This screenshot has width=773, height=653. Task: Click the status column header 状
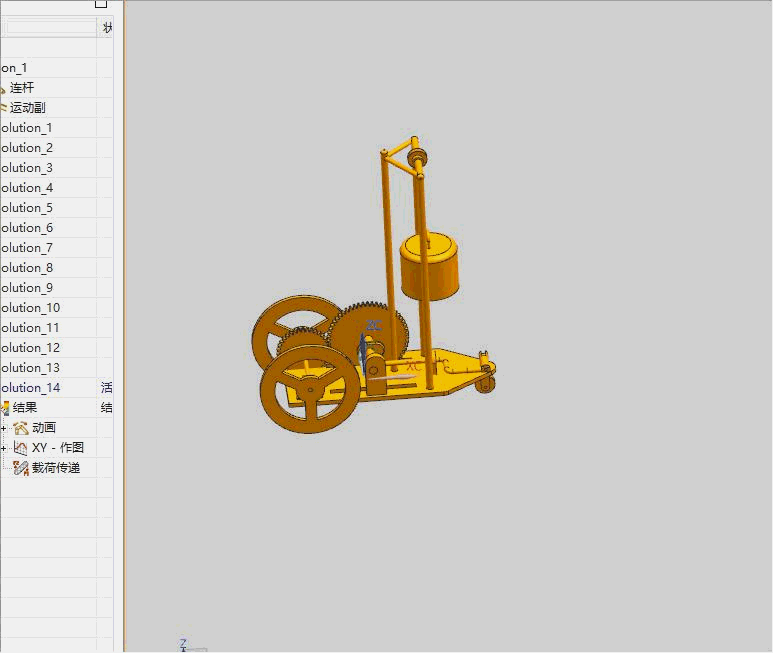(106, 28)
